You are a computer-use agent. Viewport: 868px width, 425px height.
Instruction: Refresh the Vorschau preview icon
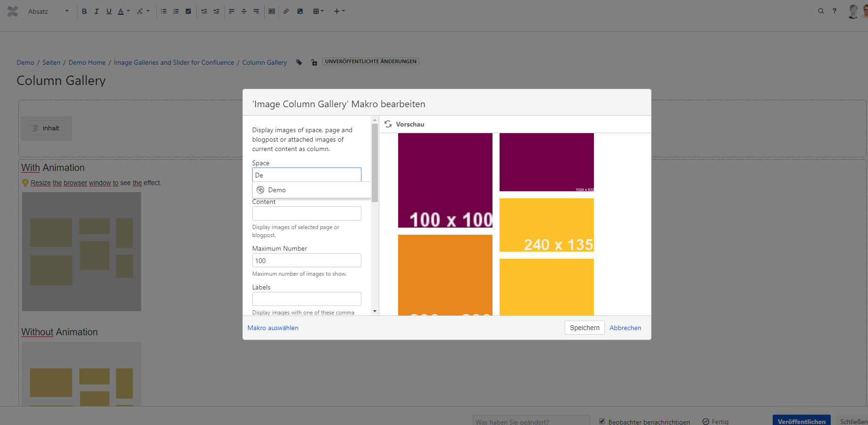coord(388,124)
